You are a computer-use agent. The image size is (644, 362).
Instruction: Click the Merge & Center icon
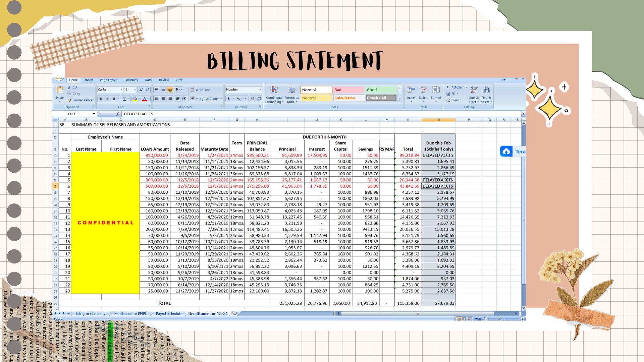click(193, 99)
